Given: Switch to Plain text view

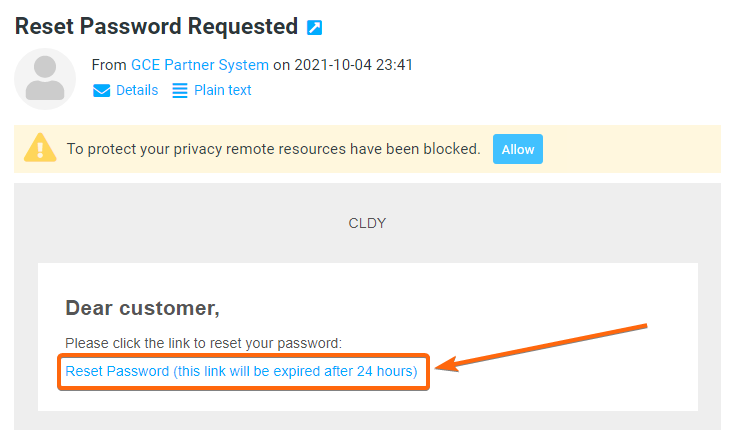Looking at the screenshot, I should (x=223, y=90).
